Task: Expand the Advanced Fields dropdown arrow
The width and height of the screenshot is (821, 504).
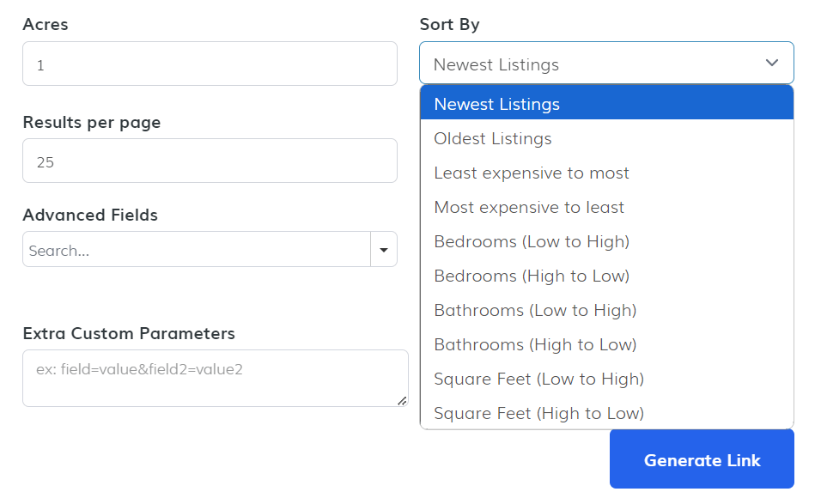Action: [x=383, y=250]
